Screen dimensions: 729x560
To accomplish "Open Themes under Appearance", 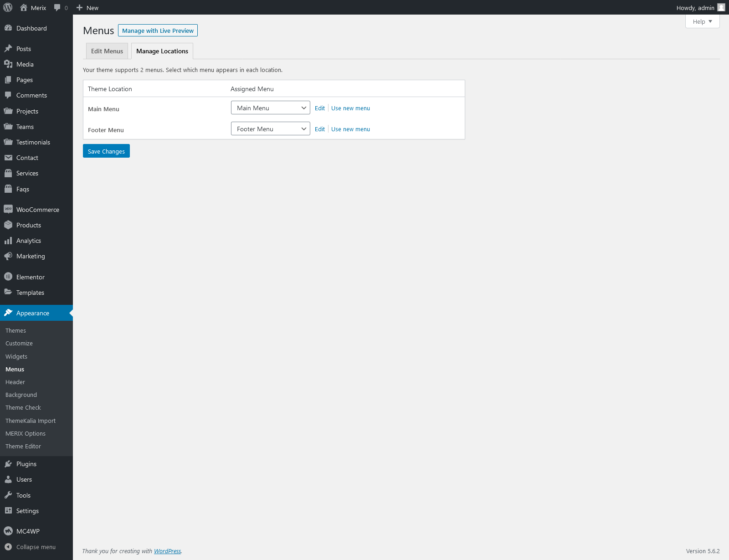I will point(15,330).
